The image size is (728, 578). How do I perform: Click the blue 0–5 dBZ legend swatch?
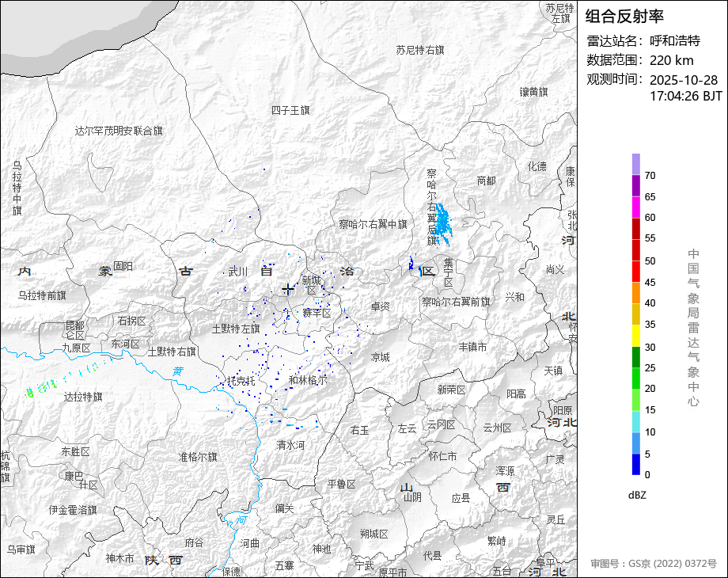click(x=636, y=464)
